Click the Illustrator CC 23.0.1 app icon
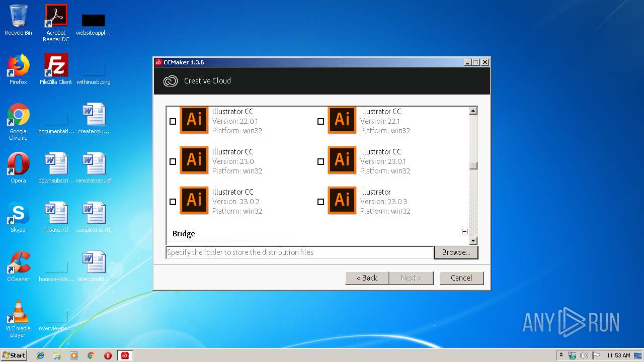Image resolution: width=644 pixels, height=362 pixels. (x=342, y=160)
